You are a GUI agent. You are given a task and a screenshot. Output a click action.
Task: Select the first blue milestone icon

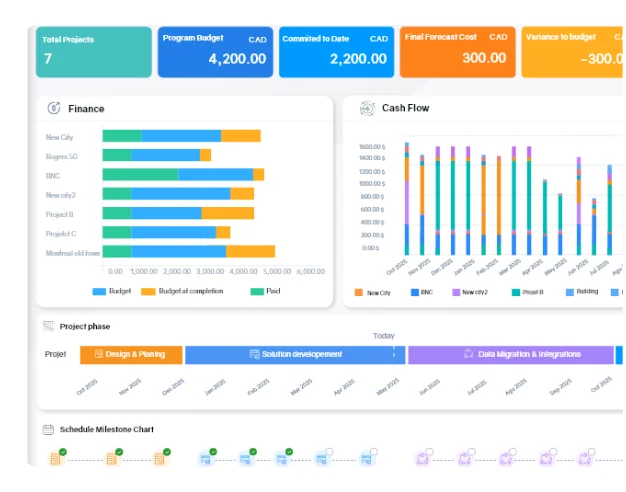[205, 458]
